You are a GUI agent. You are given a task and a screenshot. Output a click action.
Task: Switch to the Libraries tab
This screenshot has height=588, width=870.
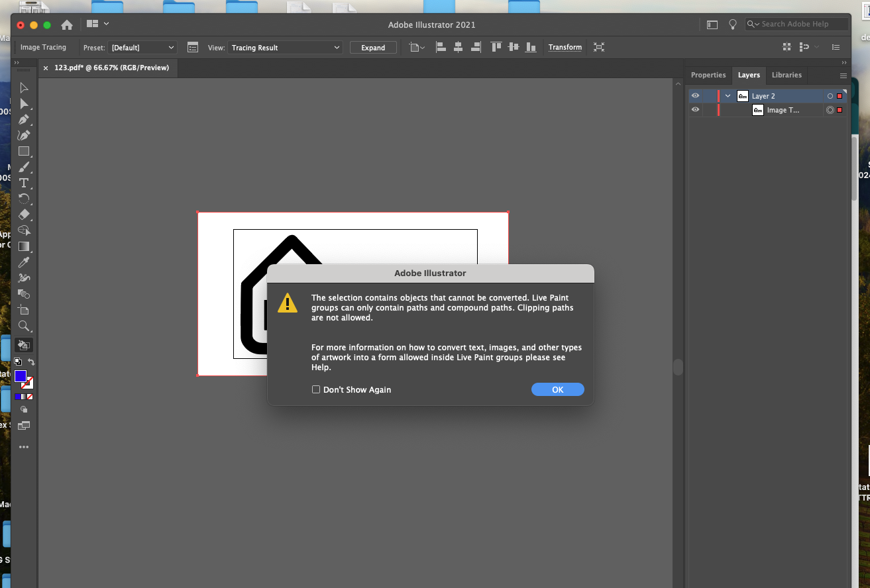coord(787,75)
